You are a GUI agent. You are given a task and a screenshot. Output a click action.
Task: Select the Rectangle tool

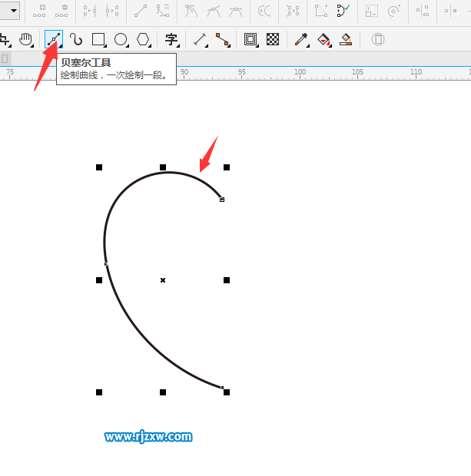(x=98, y=39)
